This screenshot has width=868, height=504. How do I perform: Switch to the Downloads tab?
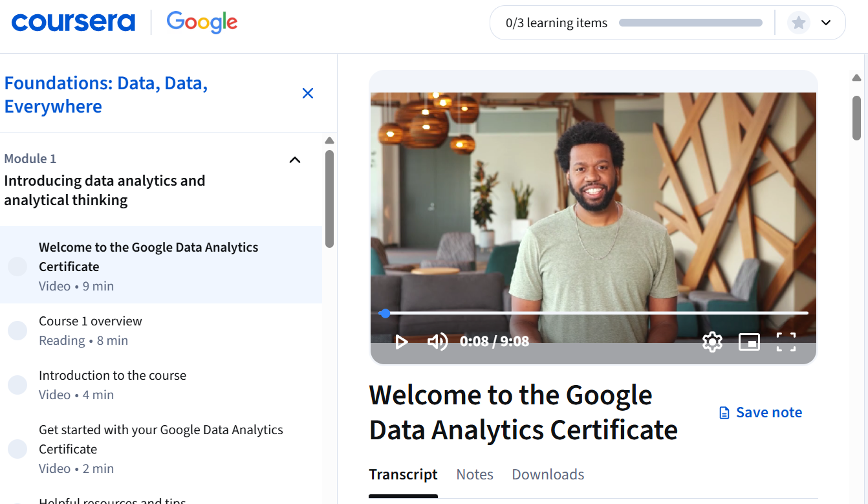pos(548,475)
